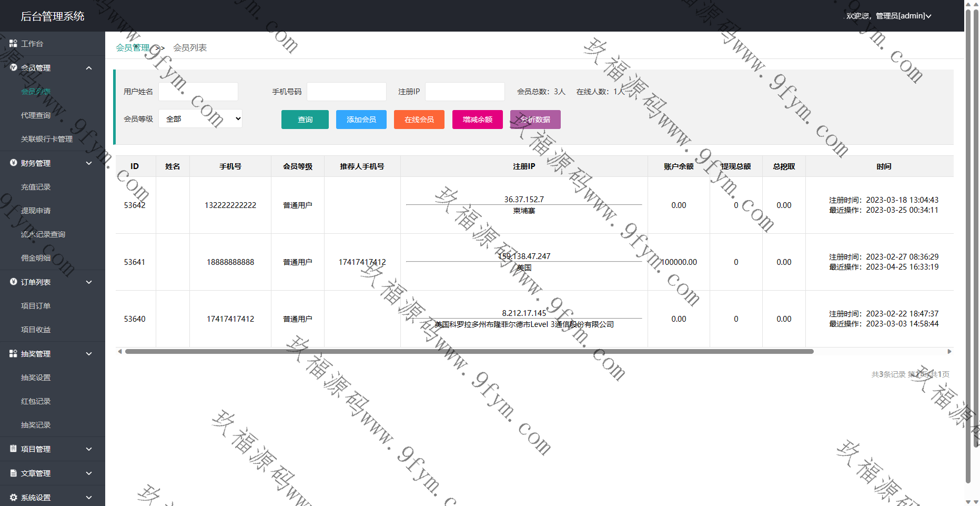The width and height of the screenshot is (980, 506).
Task: Focus the 手机号码 search field
Action: (x=346, y=92)
